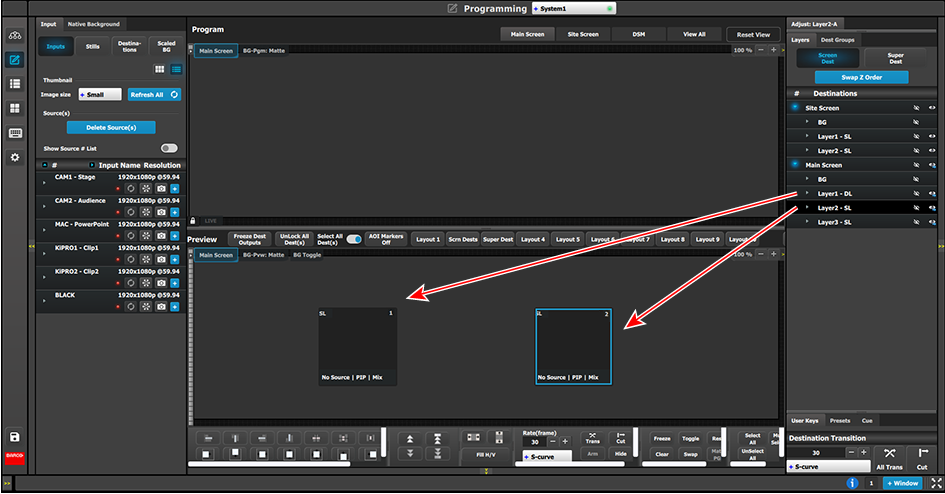
Task: Click the Delete Source(s) button
Action: (x=111, y=128)
